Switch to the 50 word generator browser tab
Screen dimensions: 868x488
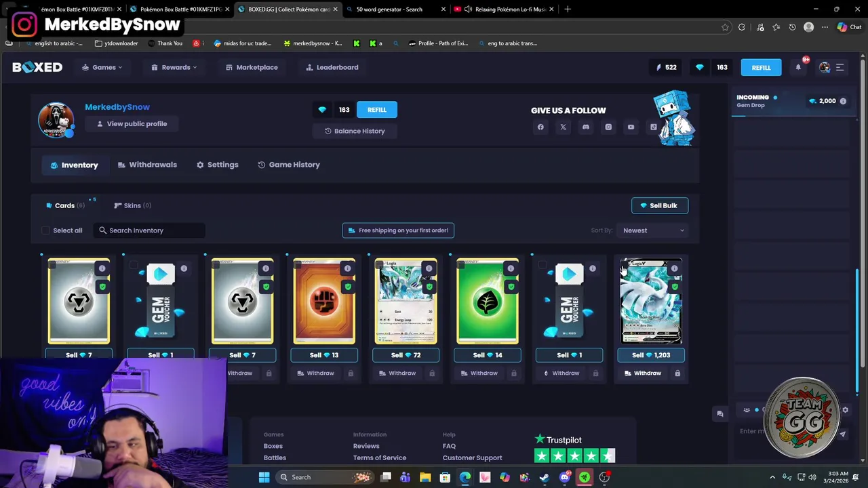(395, 9)
